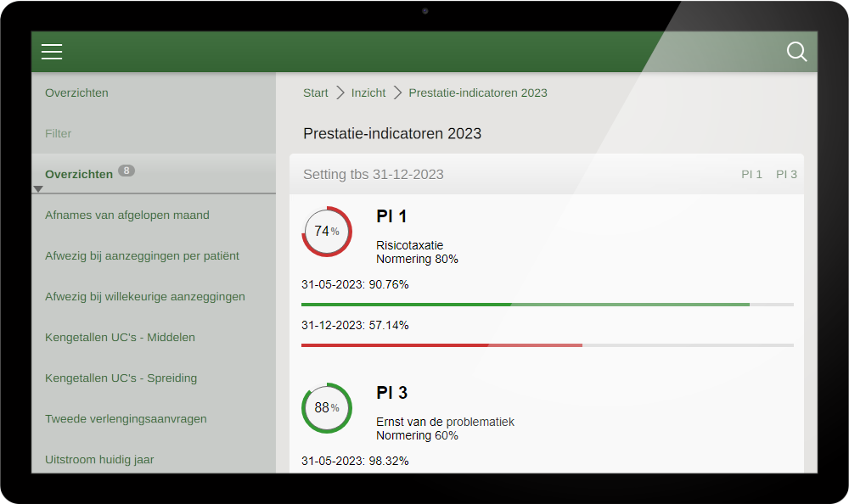Viewport: 849px width, 504px height.
Task: Select Prestatie-indicatoren 2023 breadcrumb
Action: tap(478, 92)
